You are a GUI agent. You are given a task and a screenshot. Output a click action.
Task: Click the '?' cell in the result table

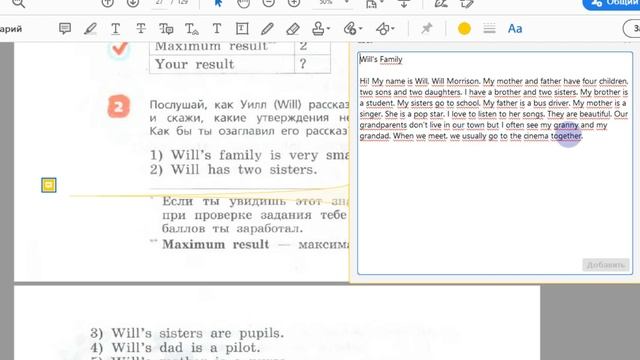(312, 64)
